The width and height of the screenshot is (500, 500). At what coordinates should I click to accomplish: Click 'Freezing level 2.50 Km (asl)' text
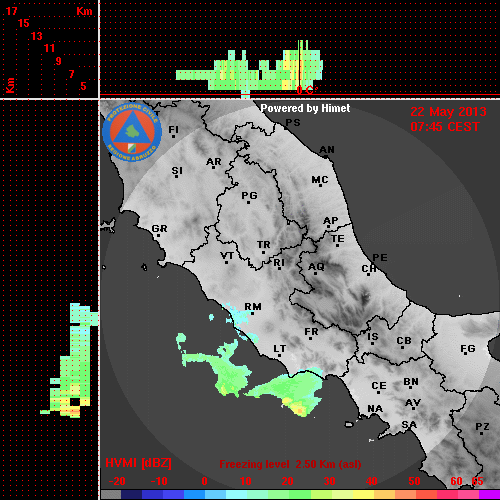(290, 464)
